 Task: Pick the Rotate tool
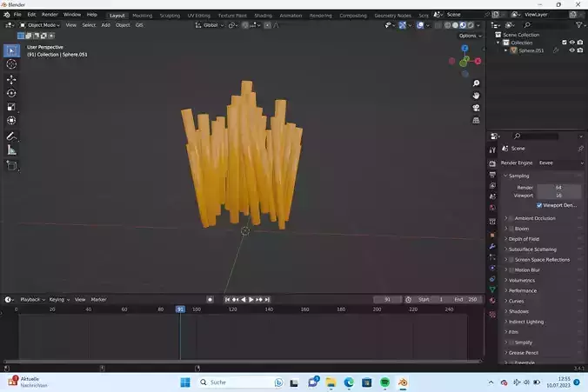(11, 93)
